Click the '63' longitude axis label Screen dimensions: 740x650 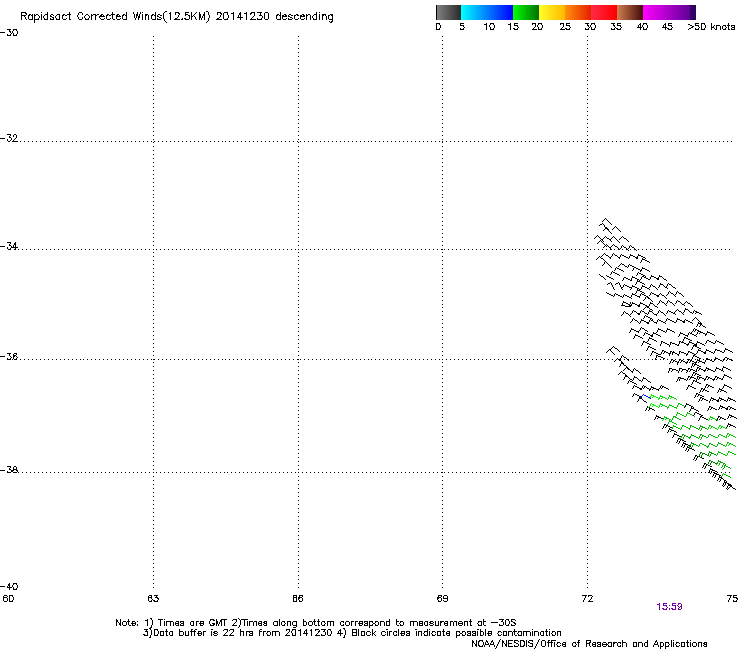153,599
